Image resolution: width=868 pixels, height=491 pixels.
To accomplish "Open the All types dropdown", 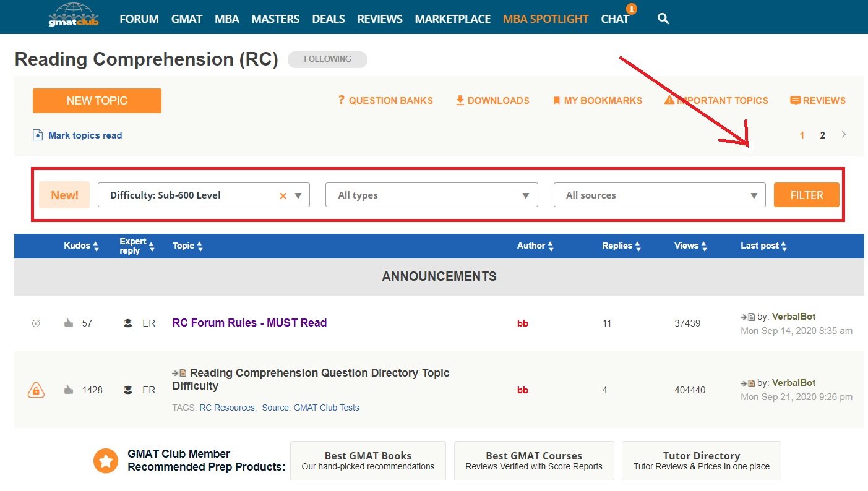I will (431, 195).
